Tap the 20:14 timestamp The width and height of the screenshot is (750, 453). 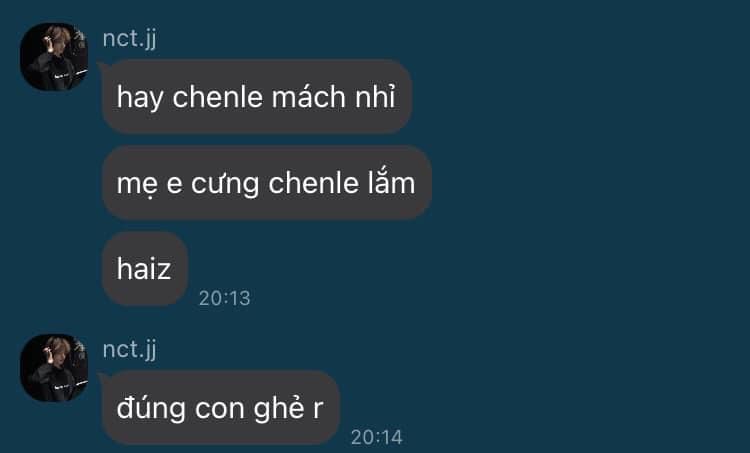point(376,437)
